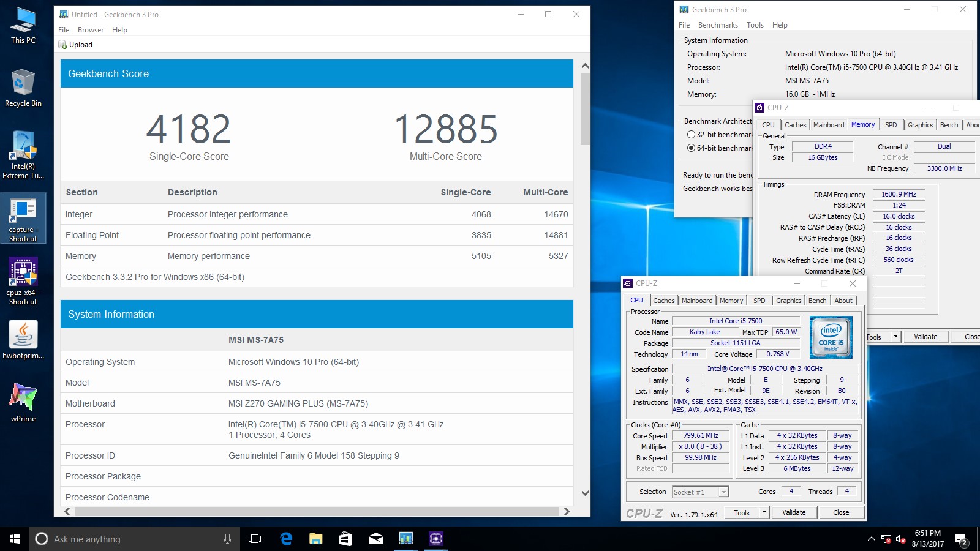Viewport: 980px width, 551px height.
Task: Click the Upload icon in Geekbench toolbar
Action: point(62,45)
